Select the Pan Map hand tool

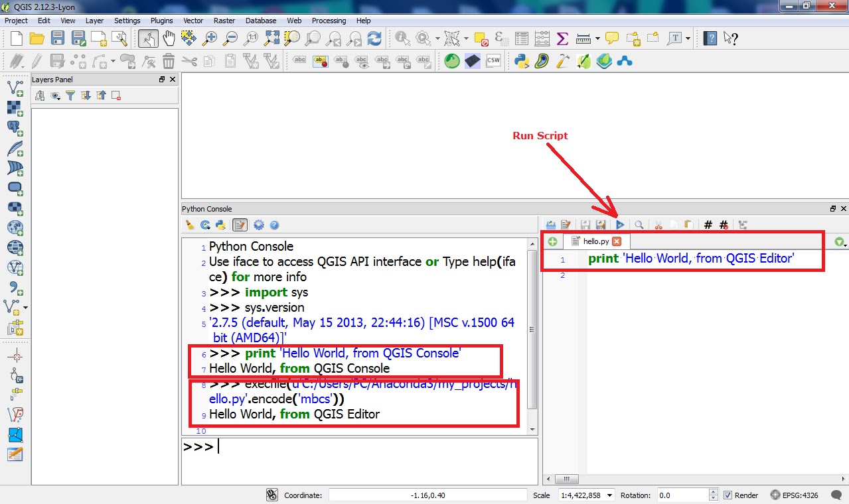(169, 38)
